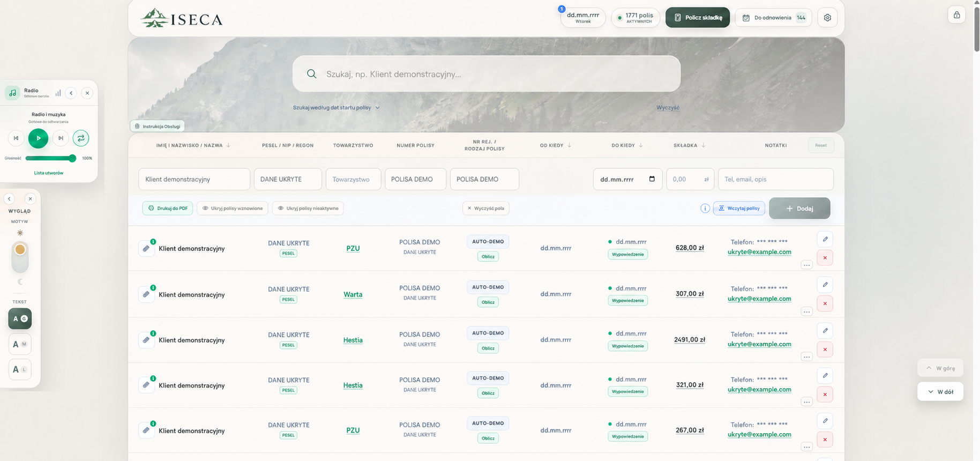Image resolution: width=980 pixels, height=461 pixels.
Task: Open the three-dots menu on first row
Action: point(806,265)
